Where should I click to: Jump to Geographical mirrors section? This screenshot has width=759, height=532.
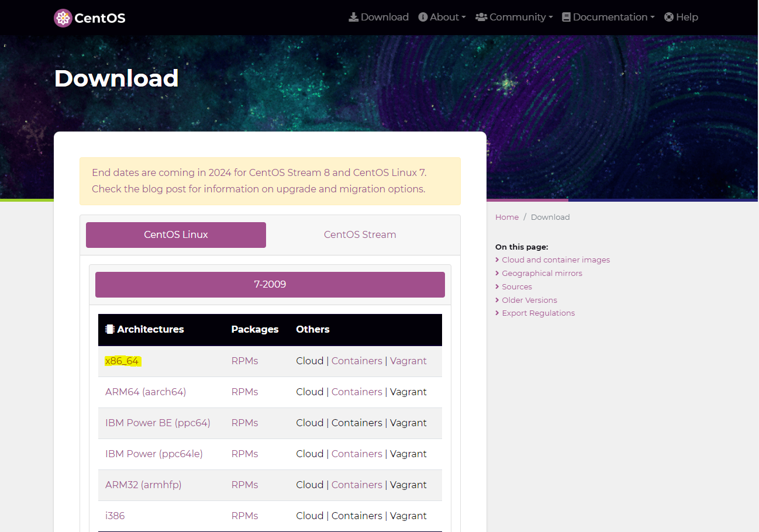click(x=542, y=273)
